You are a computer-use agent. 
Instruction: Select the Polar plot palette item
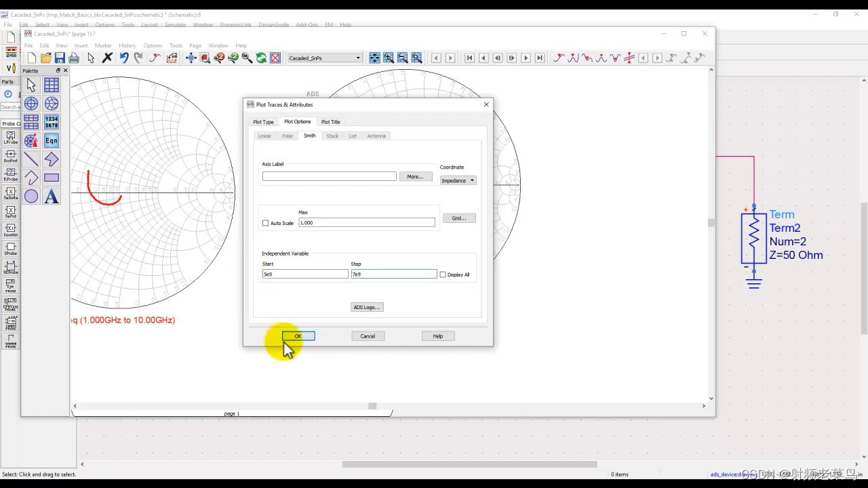pos(31,103)
